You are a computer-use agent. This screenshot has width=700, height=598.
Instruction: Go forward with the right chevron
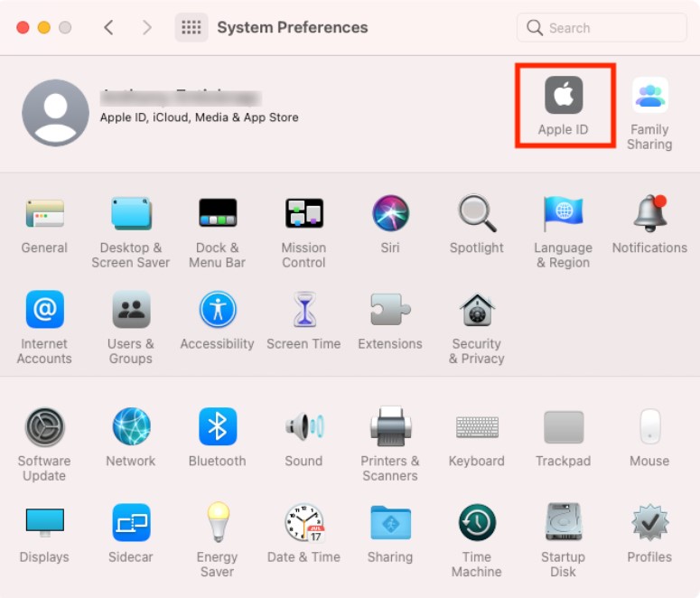tap(147, 27)
